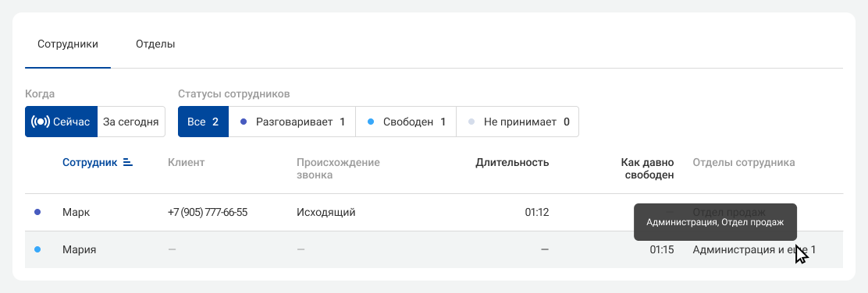Sort by Как давно свободен column
This screenshot has width=868, height=293.
647,169
